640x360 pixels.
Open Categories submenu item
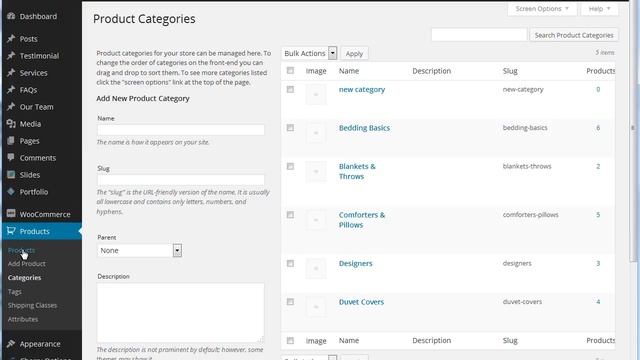(24, 278)
